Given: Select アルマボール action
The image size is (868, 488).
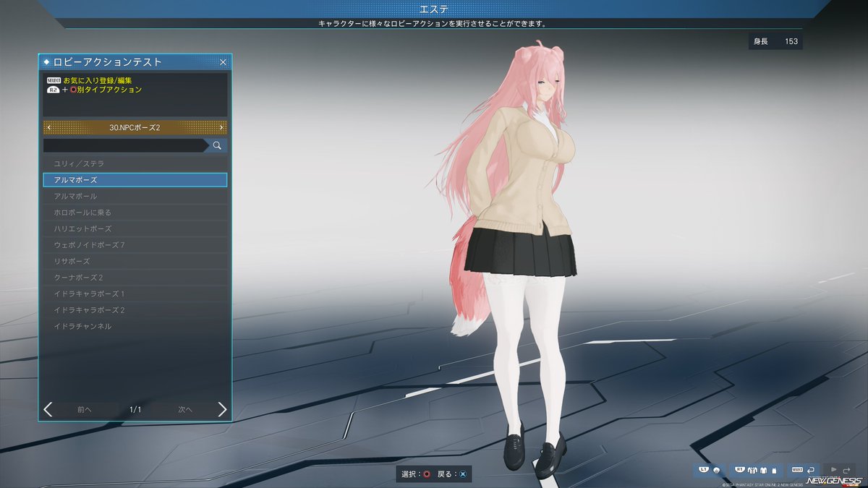Looking at the screenshot, I should click(135, 196).
